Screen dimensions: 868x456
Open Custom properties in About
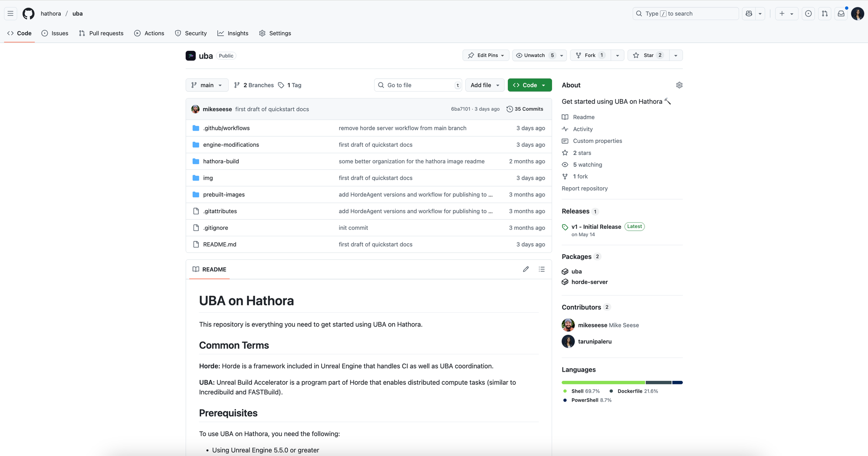[597, 141]
